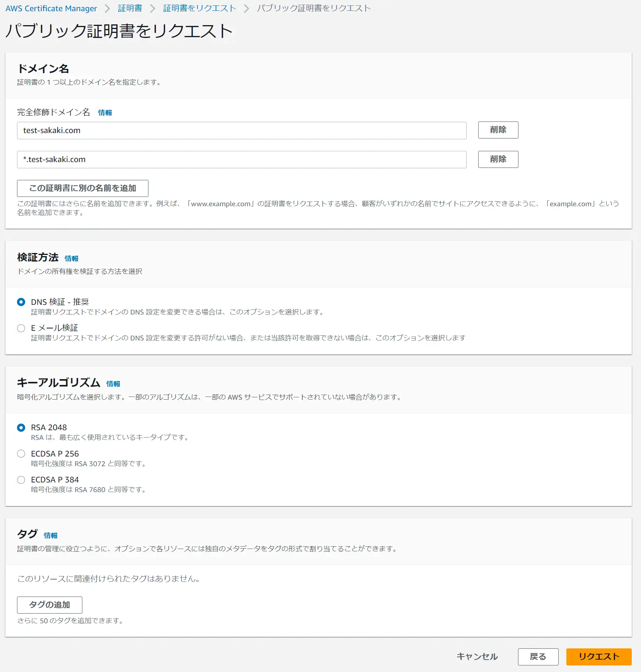
Task: Open 証明書をリクエスト breadcrumb link
Action: tap(199, 9)
